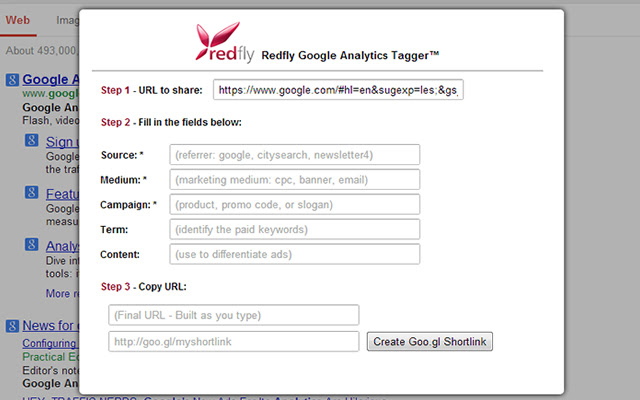Click the Redfly Google Analytics Tagger title
The height and width of the screenshot is (400, 640).
coord(350,55)
